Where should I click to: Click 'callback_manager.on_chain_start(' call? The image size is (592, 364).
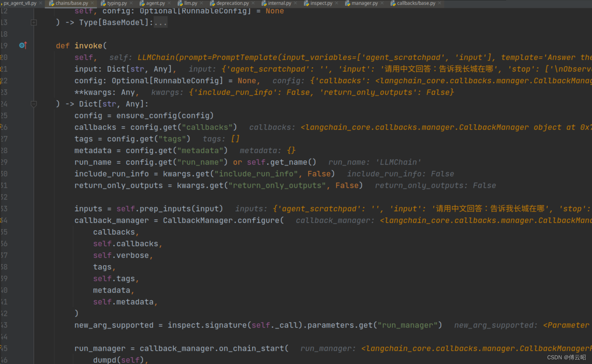[x=214, y=348]
